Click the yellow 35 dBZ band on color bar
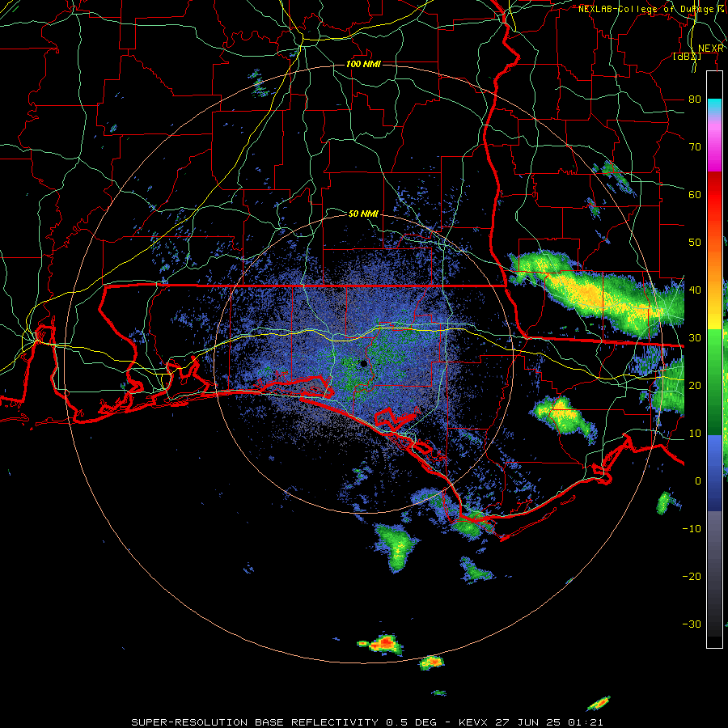 click(x=714, y=315)
